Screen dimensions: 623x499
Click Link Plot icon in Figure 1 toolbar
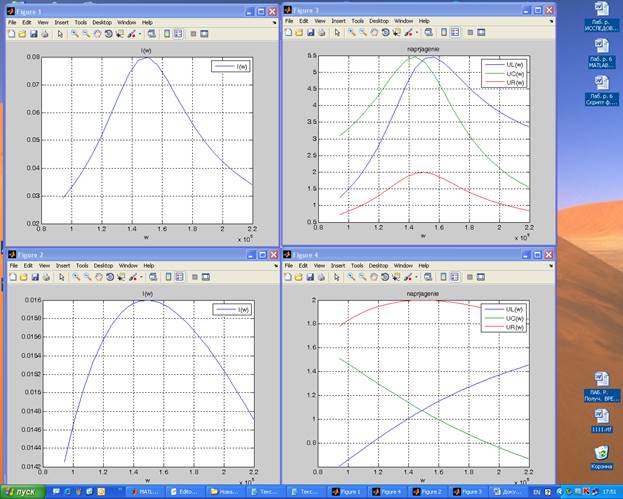coord(152,34)
